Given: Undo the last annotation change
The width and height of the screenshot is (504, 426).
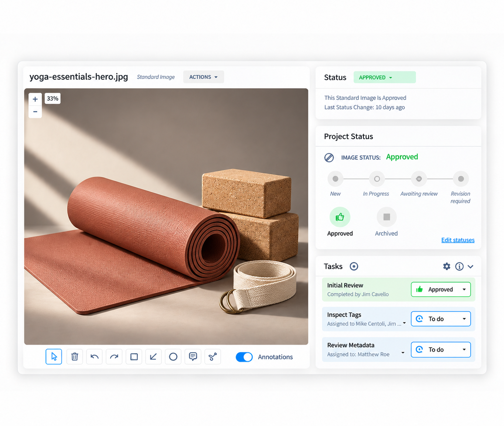Looking at the screenshot, I should tap(94, 357).
